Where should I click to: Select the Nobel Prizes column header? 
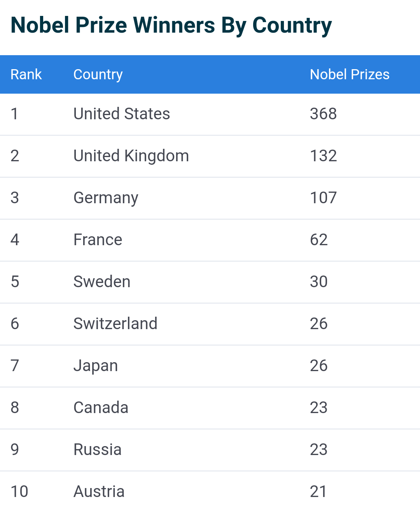[349, 74]
